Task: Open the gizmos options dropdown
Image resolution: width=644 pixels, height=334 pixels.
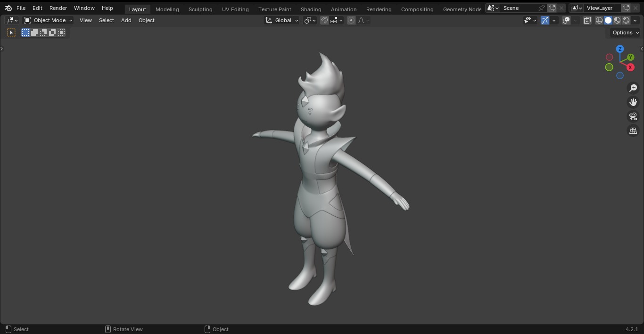Action: [554, 20]
